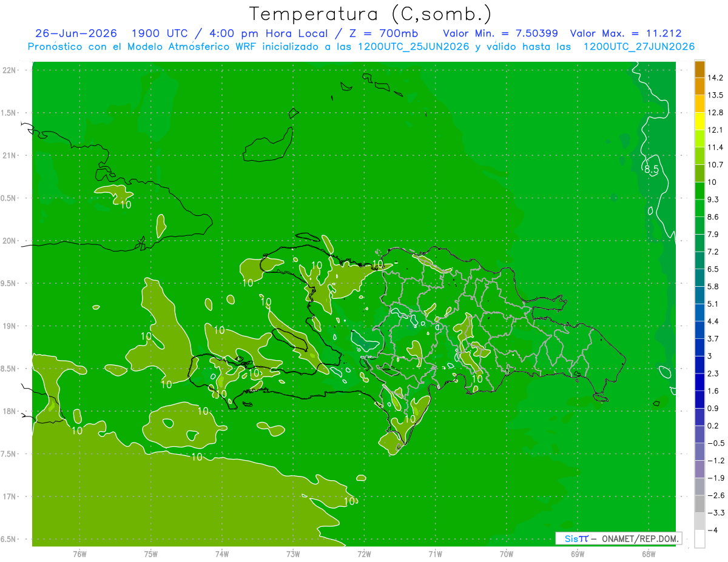Click the "70W" longitude label
Viewport: 728px width, 562px height.
coord(507,554)
